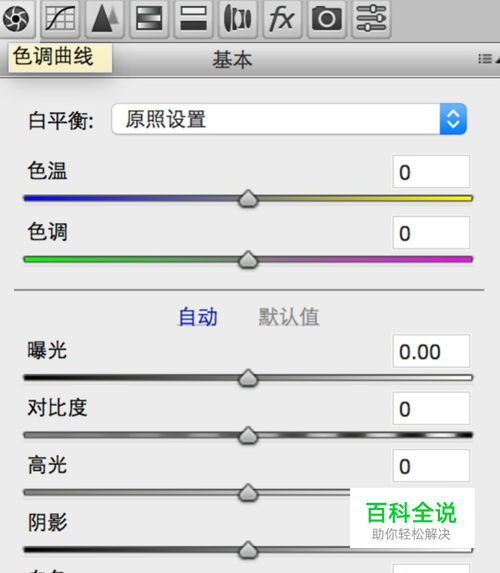Expand the 白平衡 dropdown showing 原照设置
The image size is (500, 573).
(x=289, y=119)
